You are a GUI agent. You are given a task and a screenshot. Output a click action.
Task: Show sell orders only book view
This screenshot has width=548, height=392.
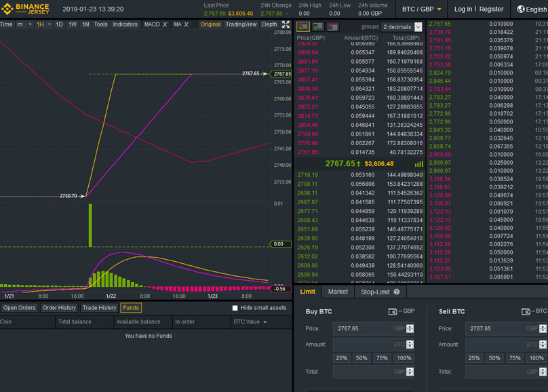[333, 26]
